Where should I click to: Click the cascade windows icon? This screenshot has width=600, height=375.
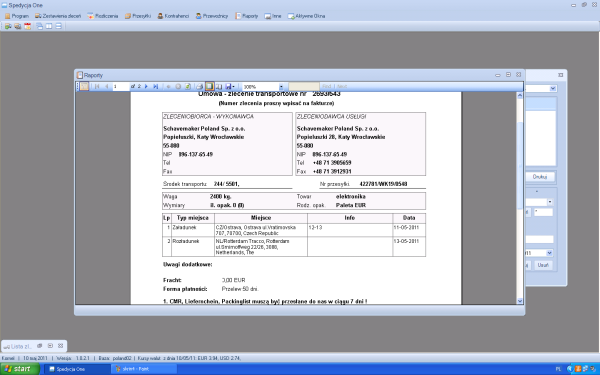tap(39, 26)
